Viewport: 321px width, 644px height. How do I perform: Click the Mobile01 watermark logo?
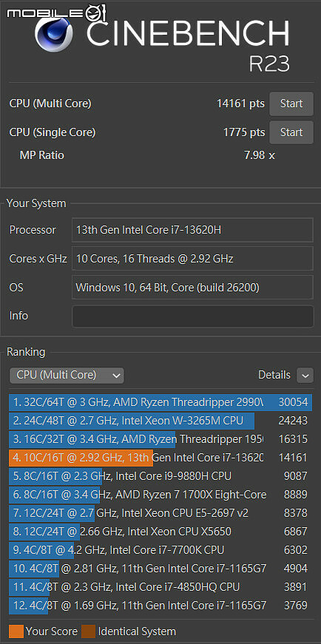coord(56,13)
